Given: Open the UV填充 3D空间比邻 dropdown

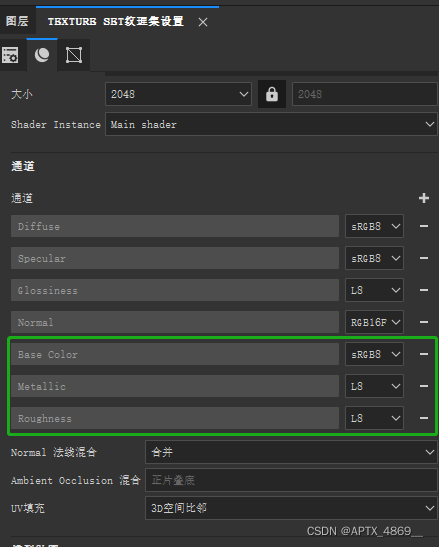Looking at the screenshot, I should point(291,508).
